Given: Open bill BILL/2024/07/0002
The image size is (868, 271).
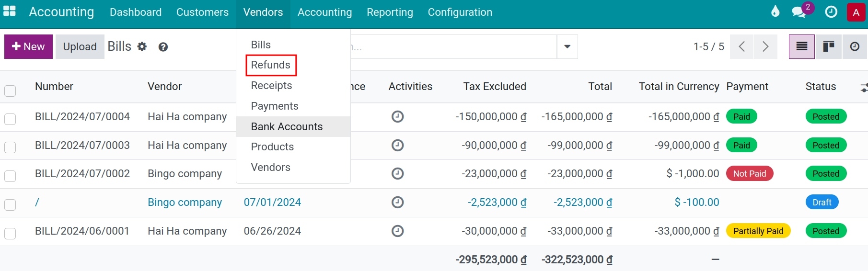Looking at the screenshot, I should tap(82, 173).
